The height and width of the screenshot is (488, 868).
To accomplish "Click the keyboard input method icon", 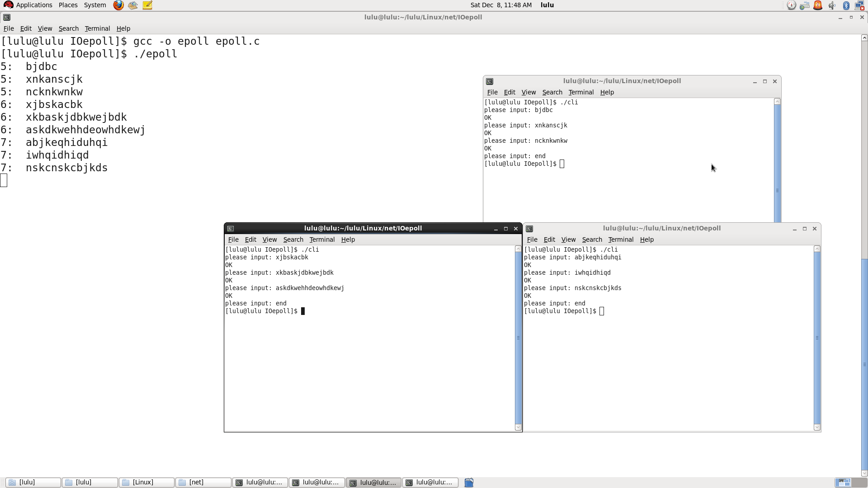I will tap(804, 5).
